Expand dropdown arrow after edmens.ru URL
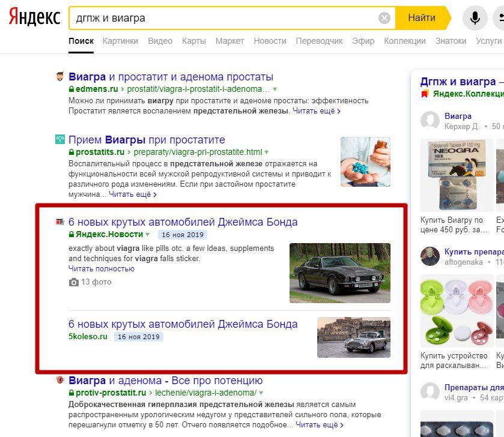This screenshot has height=437, width=504. (x=275, y=89)
